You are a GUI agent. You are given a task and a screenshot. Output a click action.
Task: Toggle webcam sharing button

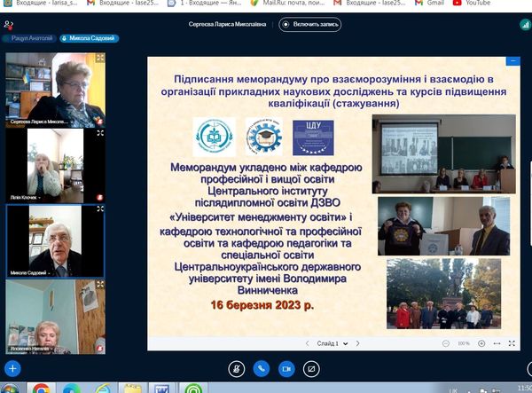tap(286, 367)
